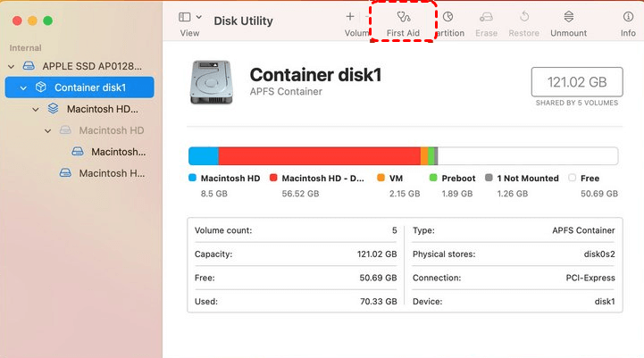644x358 pixels.
Task: Click the blue Macintosh HD legend swatch
Action: (x=192, y=179)
